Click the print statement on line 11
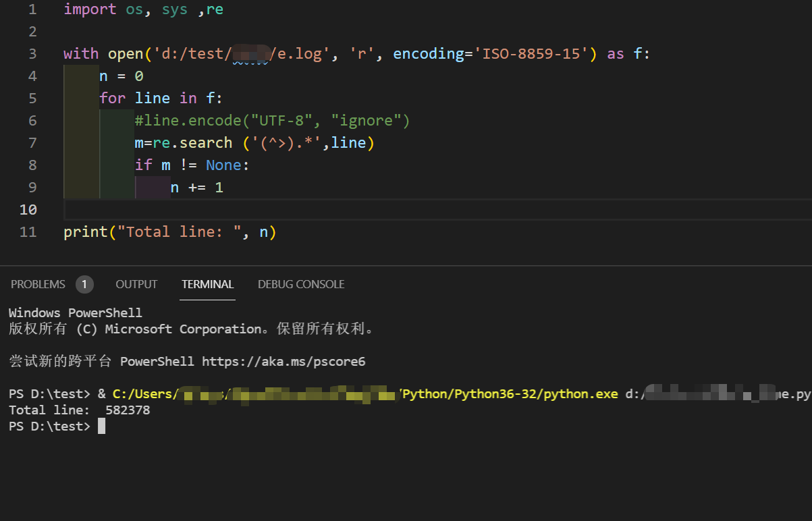This screenshot has width=812, height=521. pyautogui.click(x=169, y=231)
